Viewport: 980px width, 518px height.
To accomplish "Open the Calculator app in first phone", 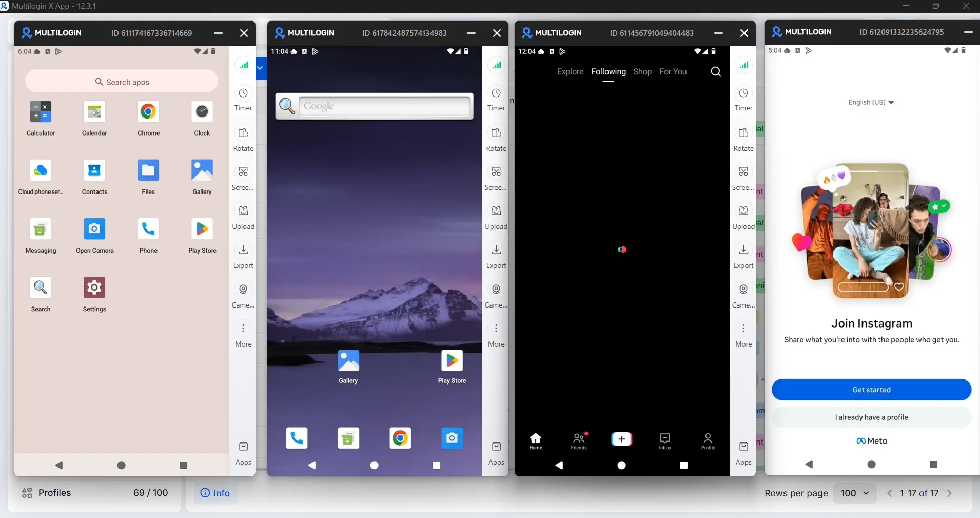I will pos(41,118).
